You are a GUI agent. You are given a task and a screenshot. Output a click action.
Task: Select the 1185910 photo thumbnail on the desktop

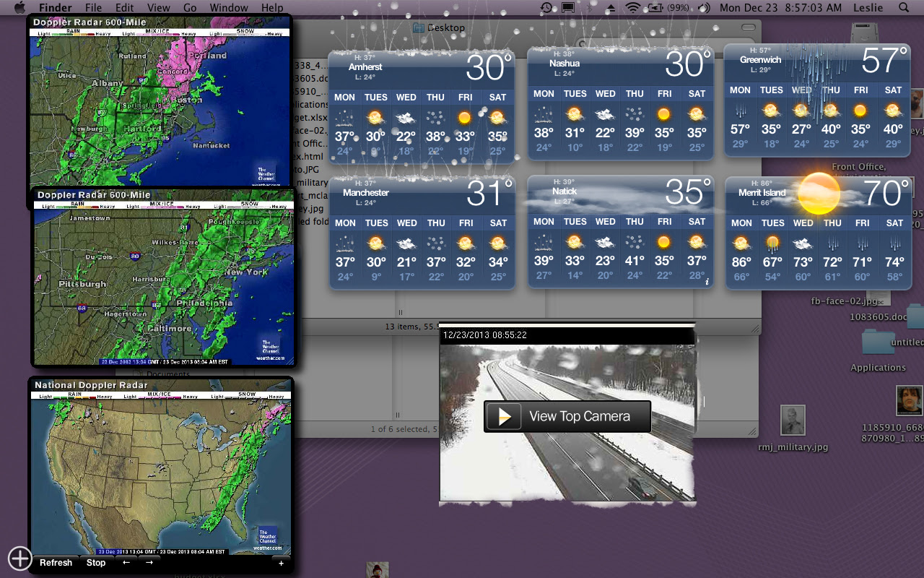(x=908, y=400)
